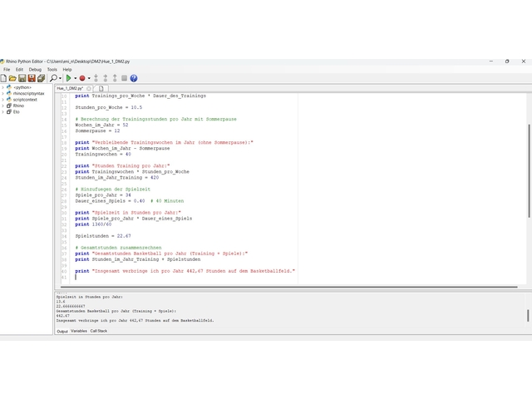Expand the Eto tree node
This screenshot has height=399, width=532.
point(2,112)
